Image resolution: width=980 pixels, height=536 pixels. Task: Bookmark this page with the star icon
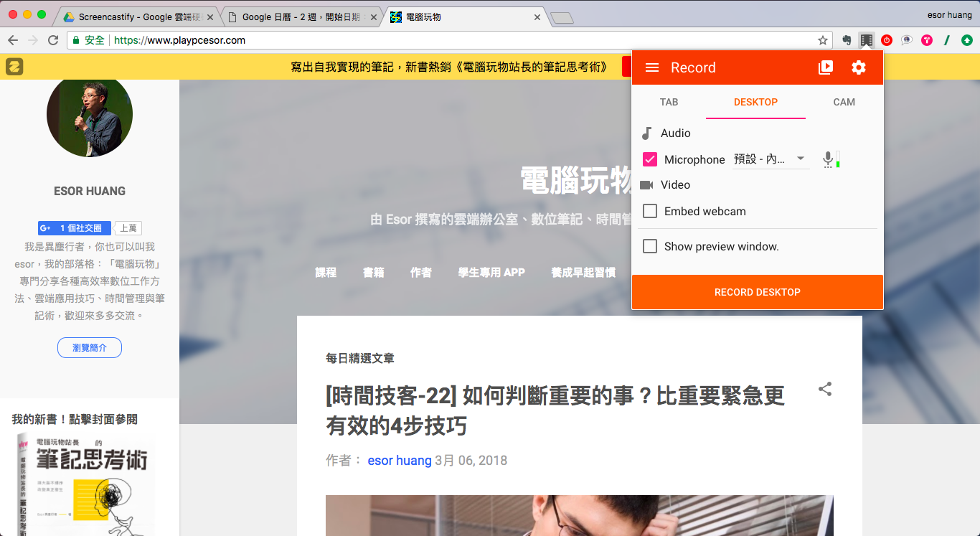coord(823,40)
